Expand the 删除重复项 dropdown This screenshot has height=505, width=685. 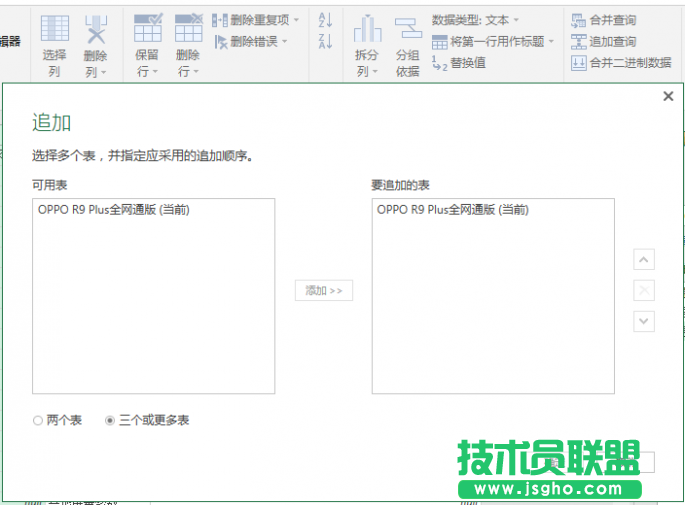point(296,20)
